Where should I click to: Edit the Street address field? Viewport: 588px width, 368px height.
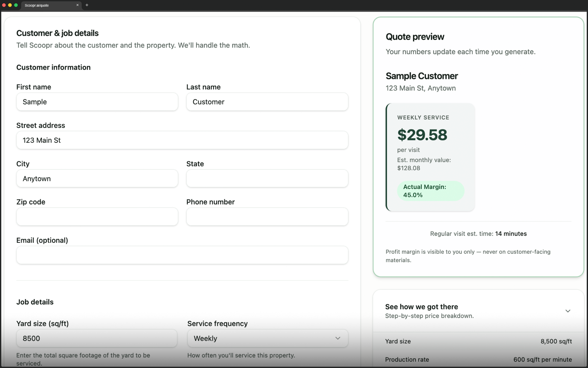(182, 140)
